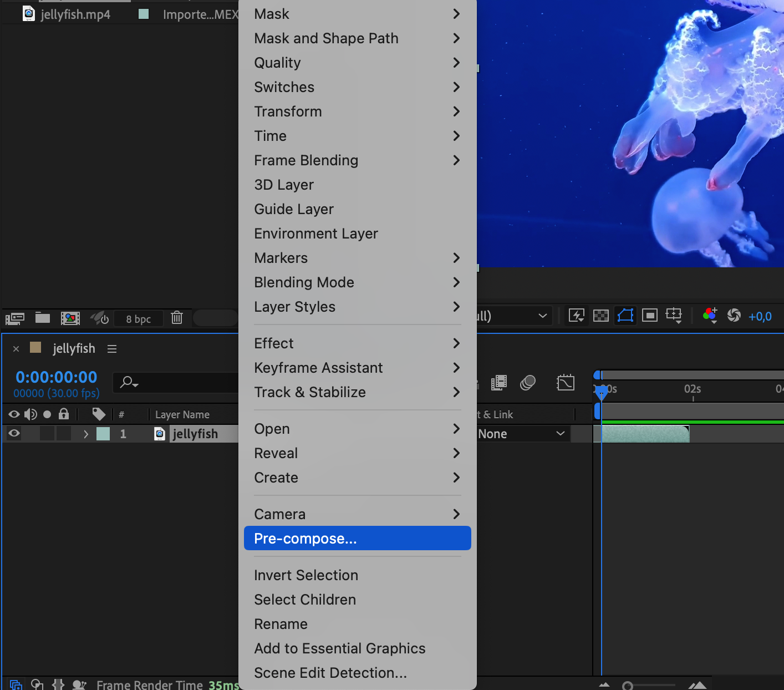Click the New Folder icon
784x690 pixels.
pyautogui.click(x=43, y=318)
